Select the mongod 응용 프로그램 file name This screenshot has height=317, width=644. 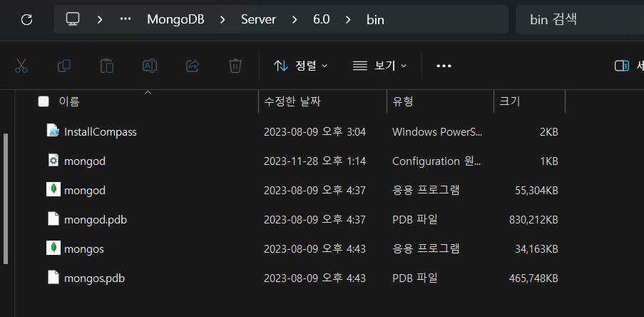coord(85,191)
